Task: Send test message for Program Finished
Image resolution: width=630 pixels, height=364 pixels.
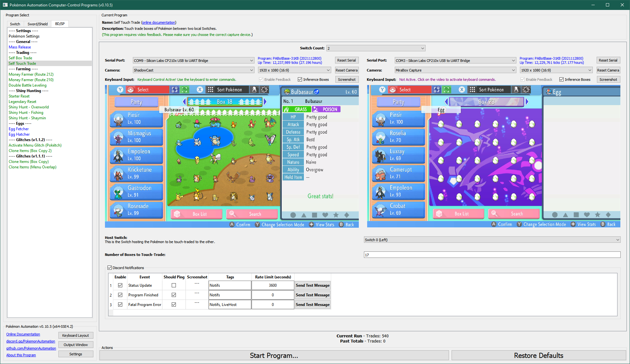Action: click(312, 295)
